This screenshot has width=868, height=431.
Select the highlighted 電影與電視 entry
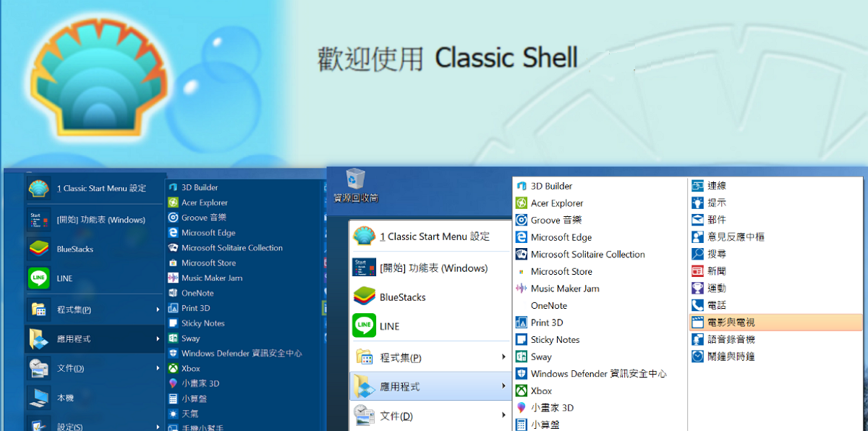coord(735,322)
